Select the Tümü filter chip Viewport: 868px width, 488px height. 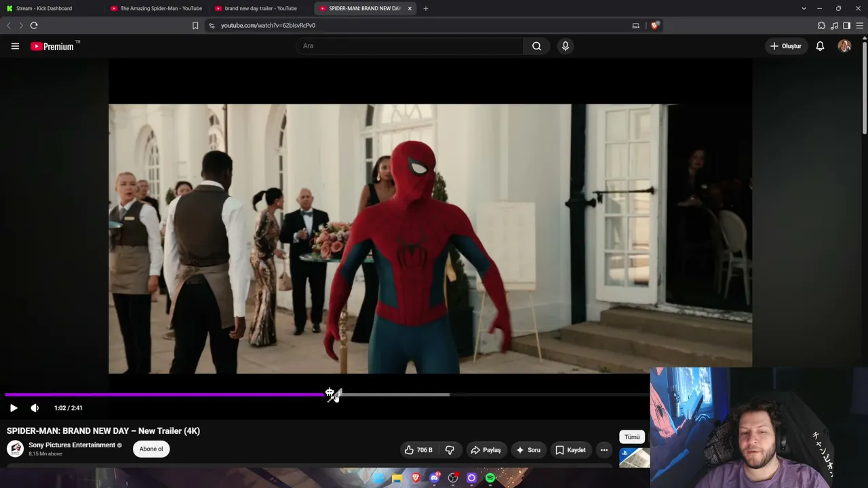tap(632, 437)
